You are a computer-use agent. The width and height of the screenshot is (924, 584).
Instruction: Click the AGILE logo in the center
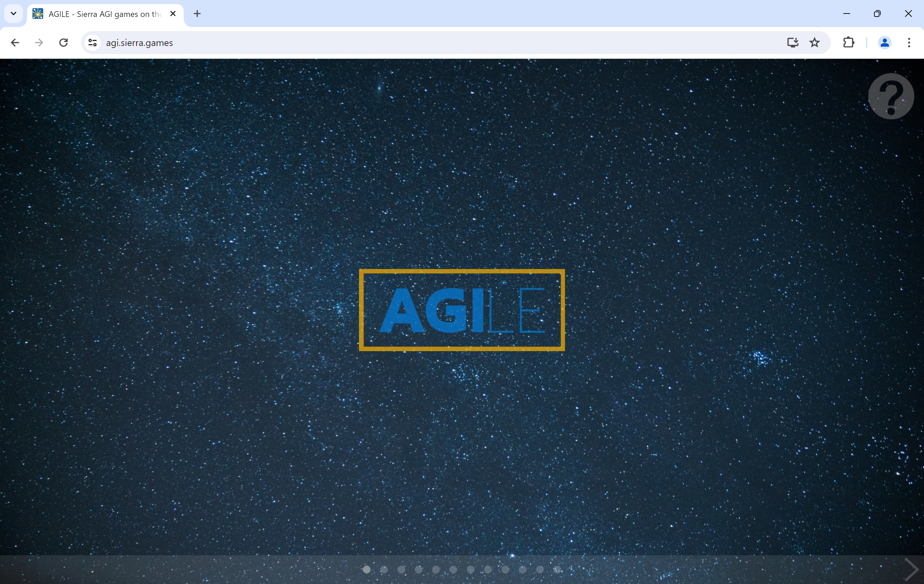pyautogui.click(x=462, y=310)
